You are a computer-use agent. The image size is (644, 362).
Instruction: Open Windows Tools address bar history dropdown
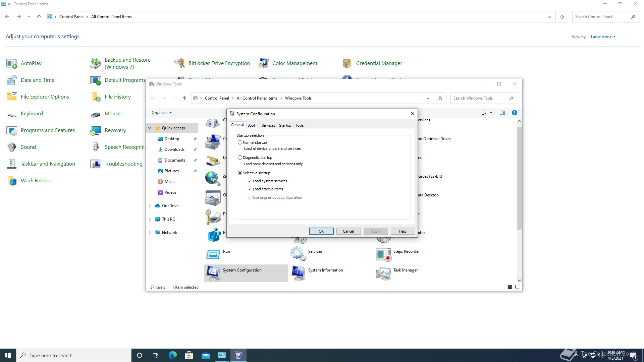tap(428, 98)
